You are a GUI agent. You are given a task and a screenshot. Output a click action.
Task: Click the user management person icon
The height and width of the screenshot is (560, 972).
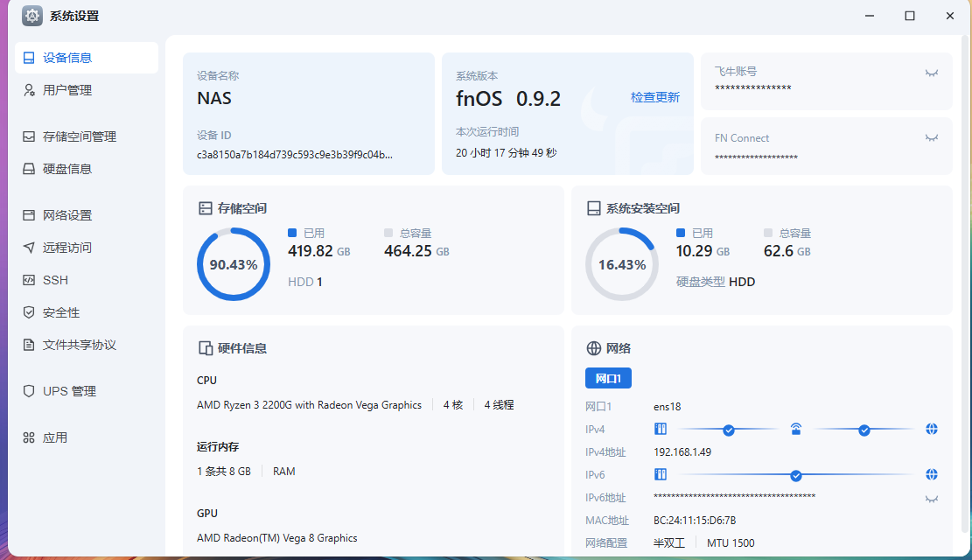click(x=29, y=90)
